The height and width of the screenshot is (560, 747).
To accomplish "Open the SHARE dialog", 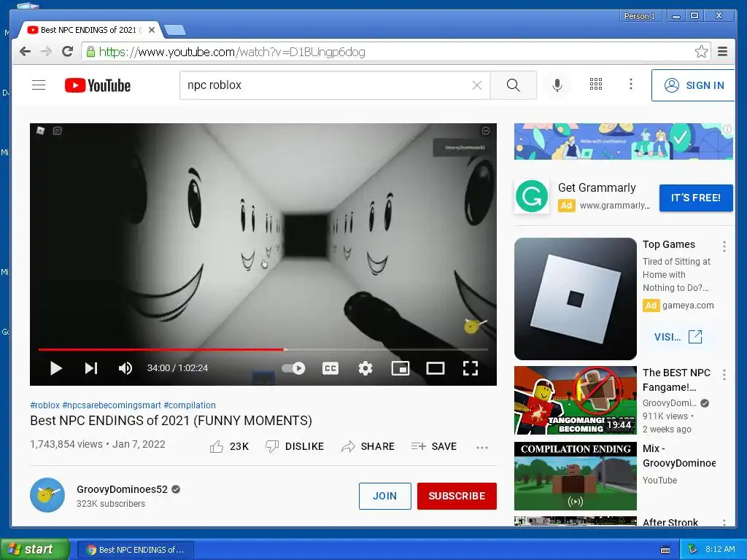I will [368, 447].
